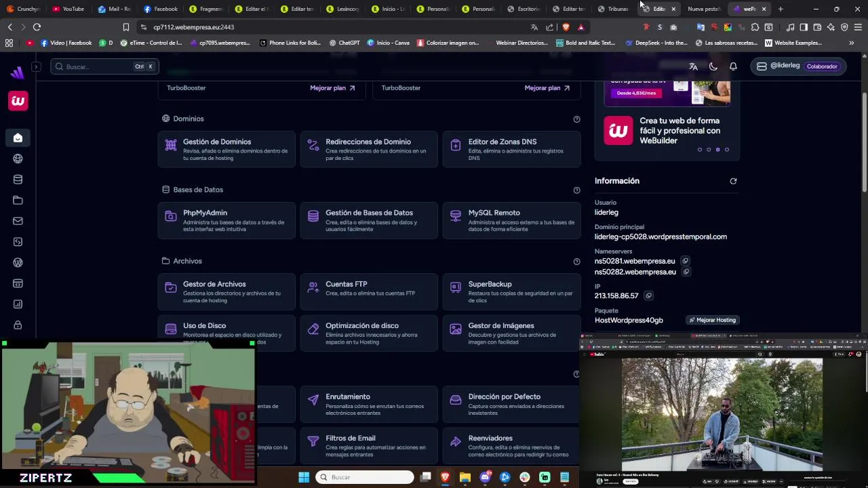Open the @liderleg account menu

tap(797, 66)
